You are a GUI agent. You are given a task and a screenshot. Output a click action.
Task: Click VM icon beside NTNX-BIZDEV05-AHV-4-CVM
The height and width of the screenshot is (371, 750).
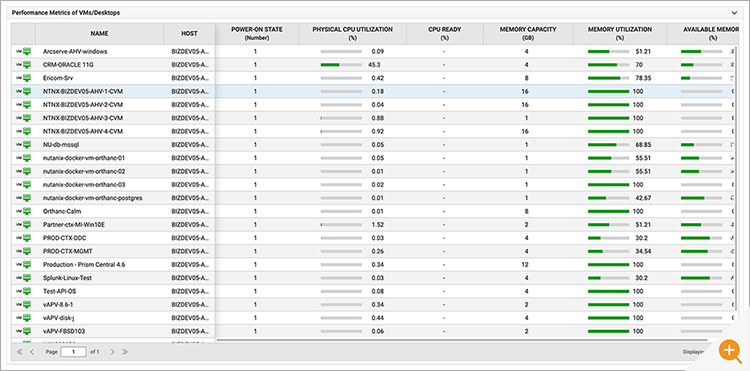[x=23, y=131]
